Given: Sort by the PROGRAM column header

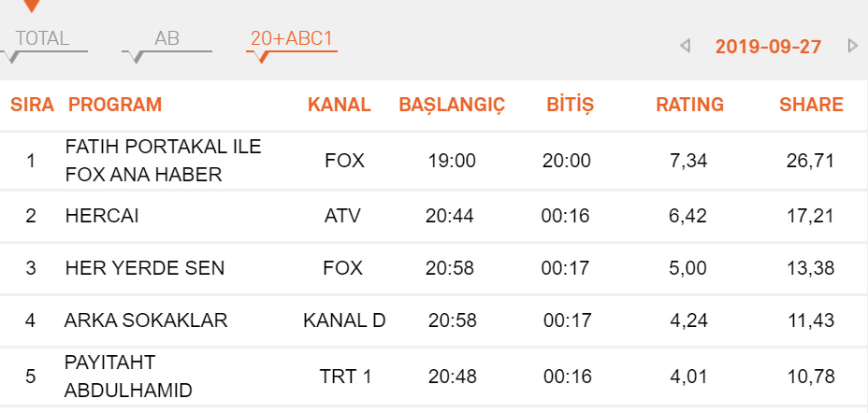Looking at the screenshot, I should (x=115, y=105).
